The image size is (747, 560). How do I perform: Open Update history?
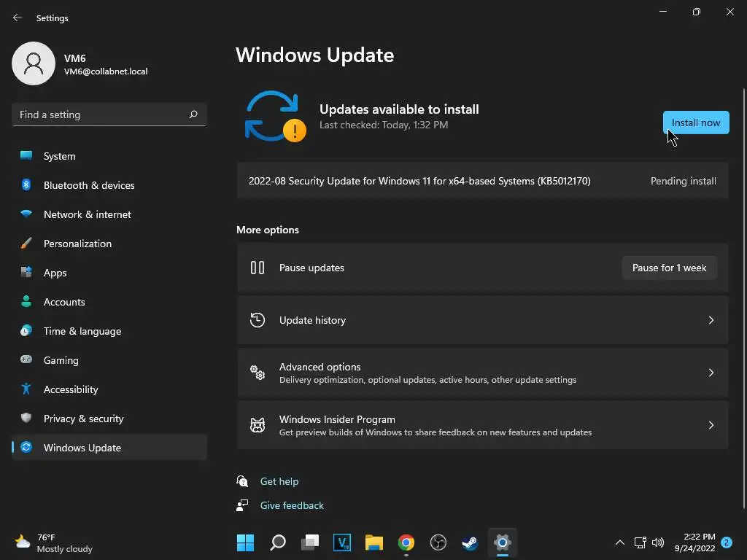coord(483,320)
